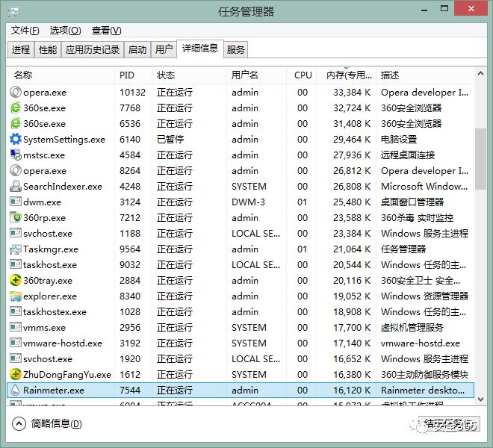The image size is (493, 448).
Task: Sort by the 状态 column header
Action: [189, 75]
